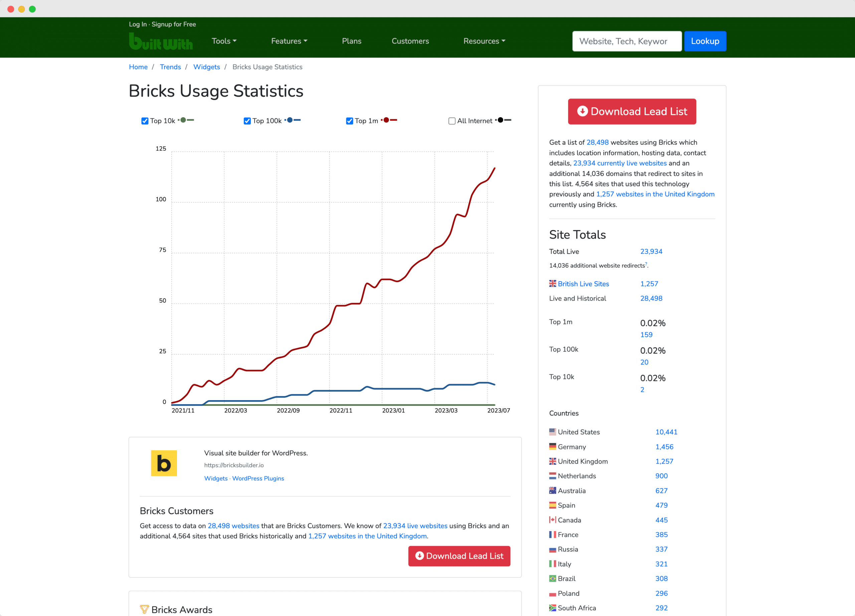The height and width of the screenshot is (616, 855).
Task: Enable the All Internet series checkbox
Action: point(452,121)
